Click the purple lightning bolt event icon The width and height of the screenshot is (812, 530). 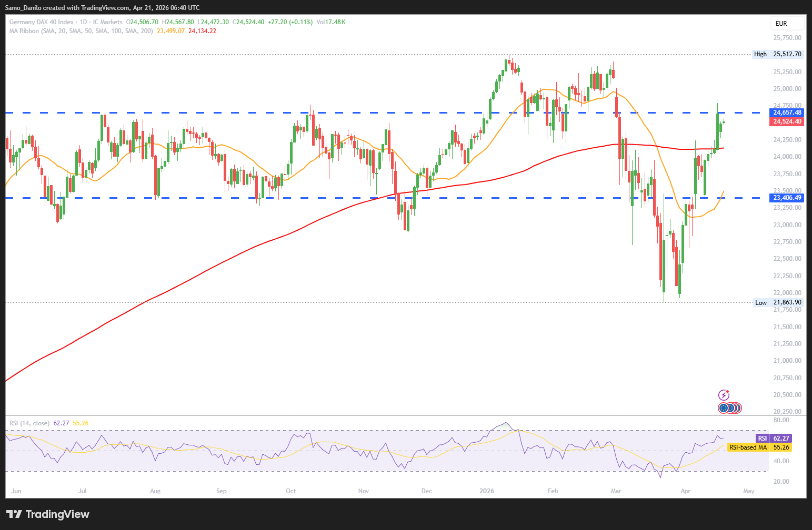click(x=724, y=395)
